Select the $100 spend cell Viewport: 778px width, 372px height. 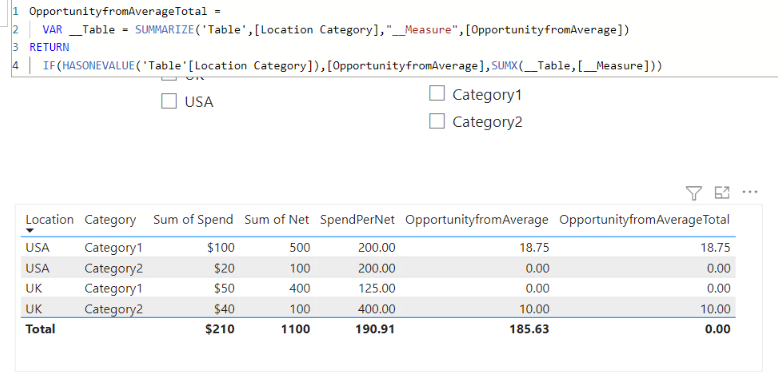[222, 248]
